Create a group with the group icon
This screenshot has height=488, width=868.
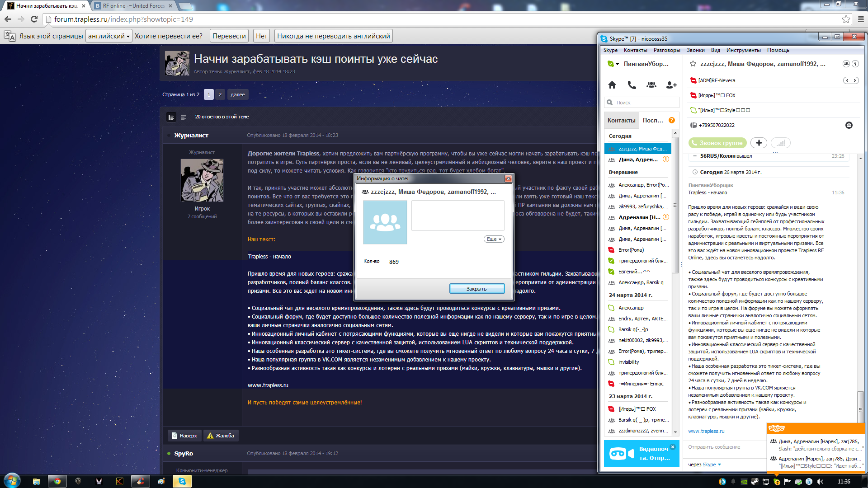point(651,84)
